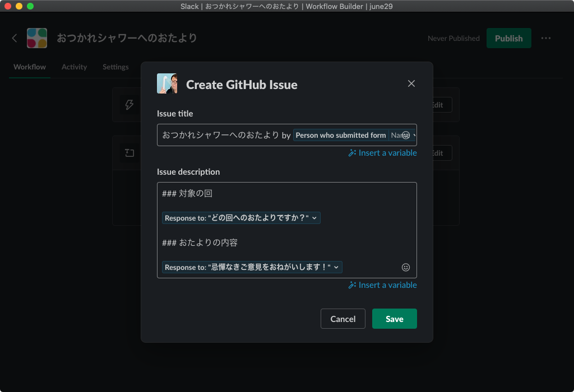This screenshot has height=392, width=574.
Task: Switch to the Activity tab
Action: pyautogui.click(x=75, y=67)
